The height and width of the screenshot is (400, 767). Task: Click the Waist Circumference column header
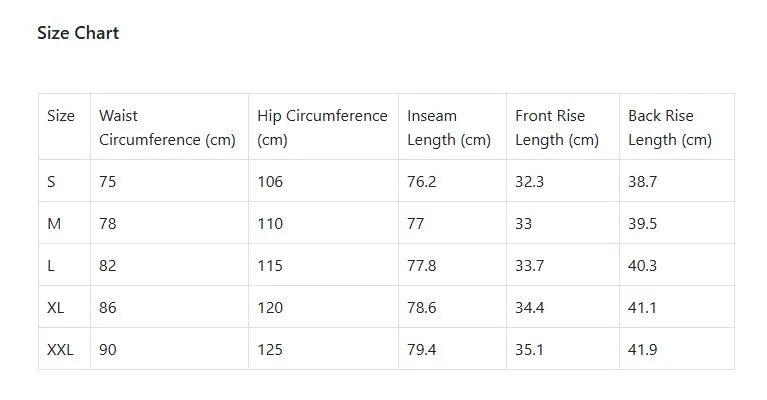(x=167, y=128)
